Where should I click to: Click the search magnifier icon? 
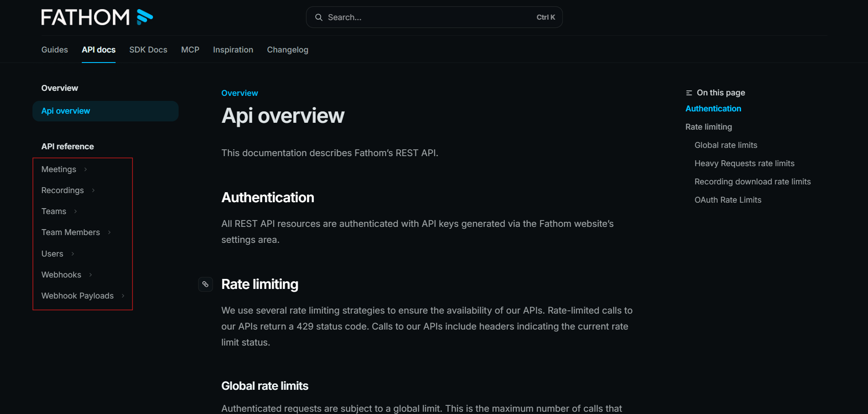coord(319,17)
